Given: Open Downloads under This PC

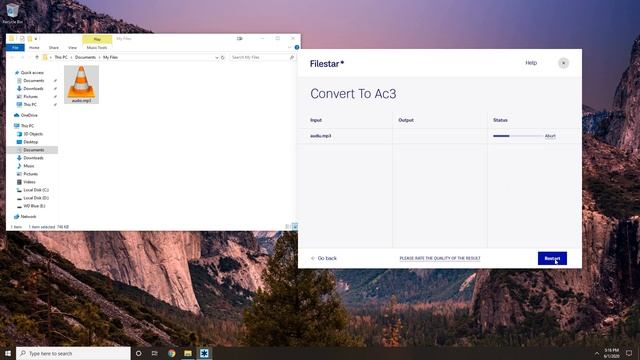Looking at the screenshot, I should coord(33,158).
